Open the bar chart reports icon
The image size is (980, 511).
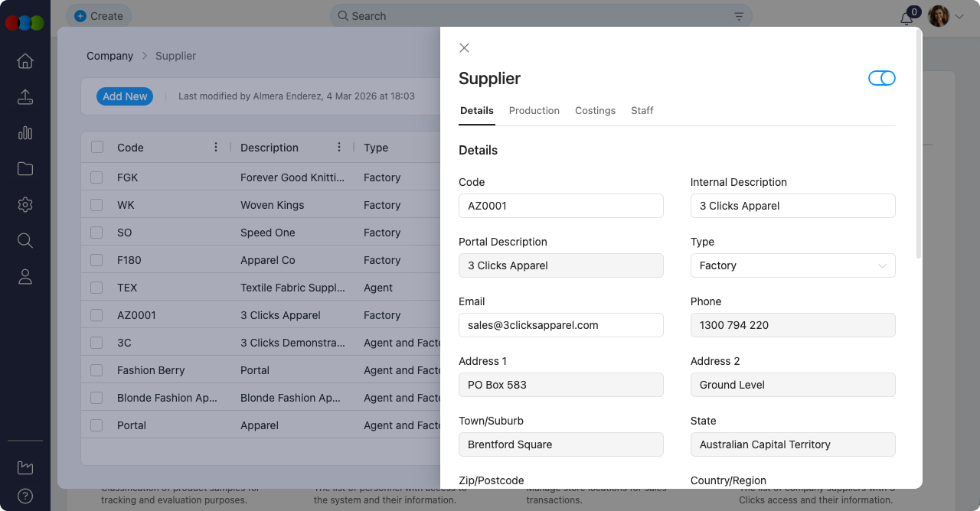(x=25, y=133)
